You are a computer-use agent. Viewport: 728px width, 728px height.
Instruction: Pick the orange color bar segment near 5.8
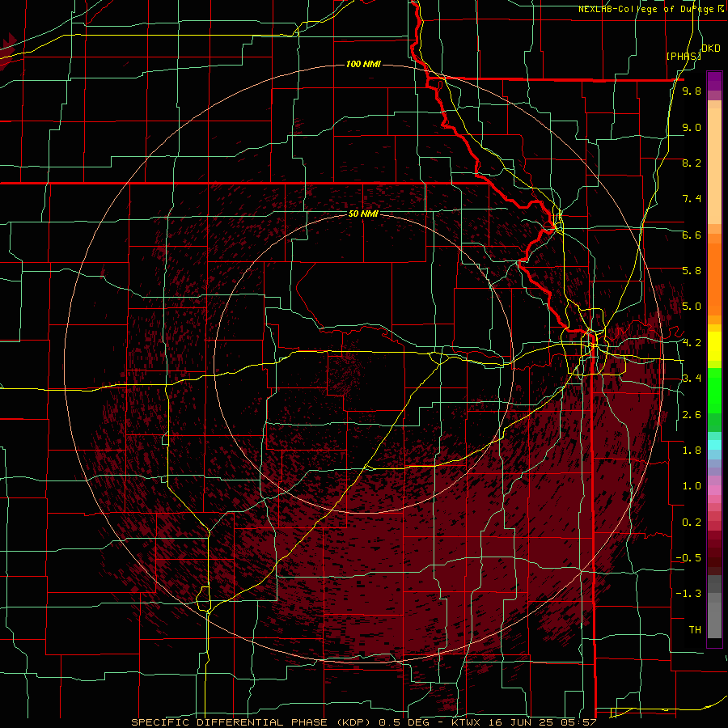coord(714,274)
